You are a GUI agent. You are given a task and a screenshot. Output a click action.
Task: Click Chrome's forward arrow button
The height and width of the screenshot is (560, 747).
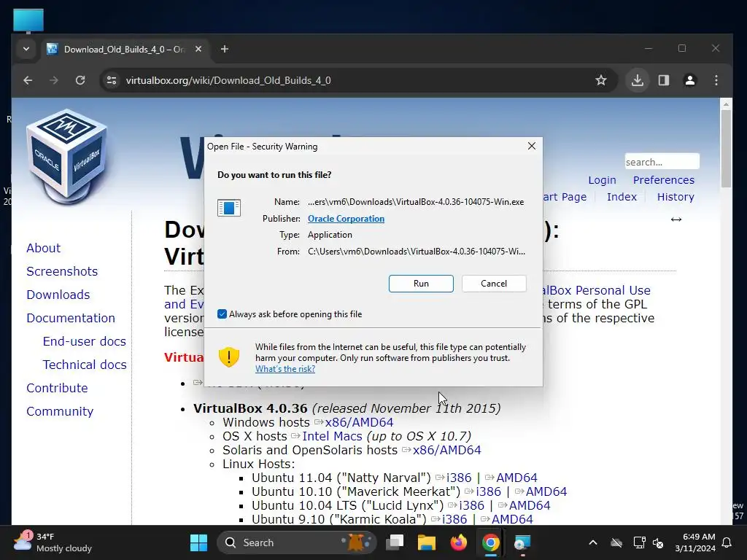tap(54, 80)
